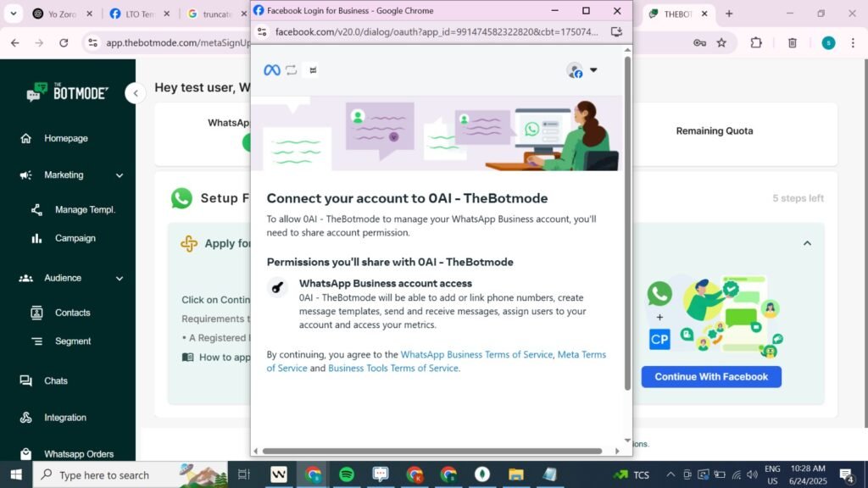Switch to the LTO Tem Facebook tab
The image size is (868, 488).
click(140, 14)
